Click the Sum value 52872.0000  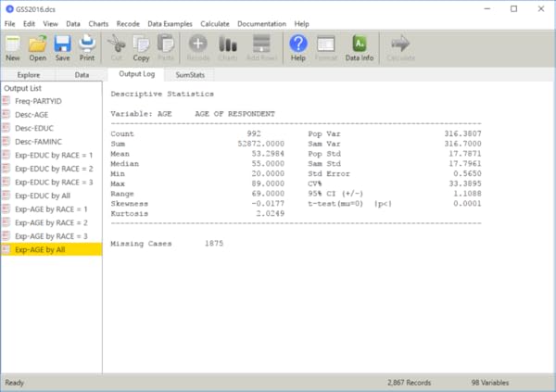261,144
